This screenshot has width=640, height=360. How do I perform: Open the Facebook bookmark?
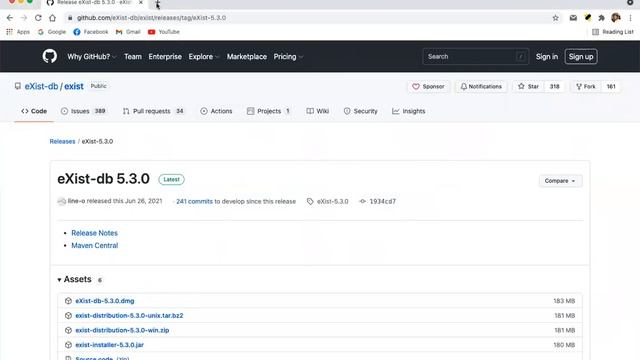pyautogui.click(x=91, y=32)
